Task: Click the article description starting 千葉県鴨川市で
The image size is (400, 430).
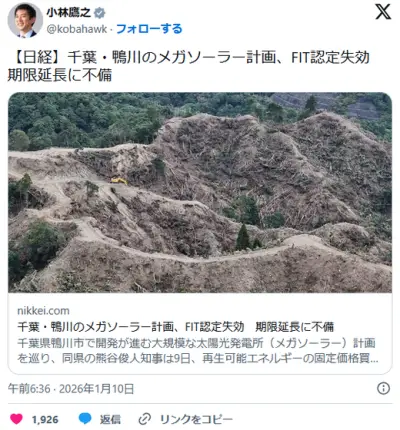Action: [x=198, y=350]
